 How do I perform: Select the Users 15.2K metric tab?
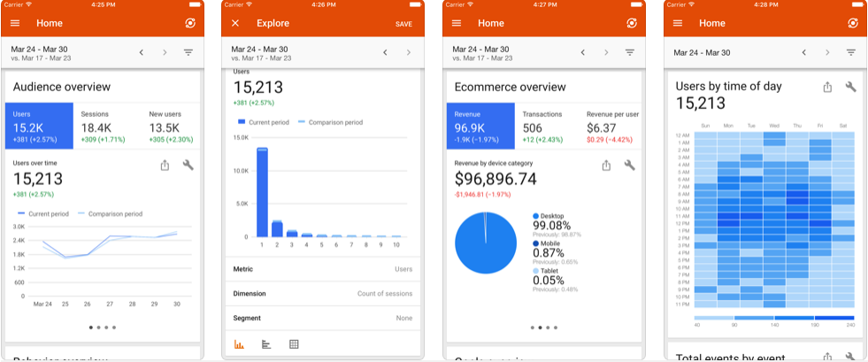pyautogui.click(x=39, y=126)
